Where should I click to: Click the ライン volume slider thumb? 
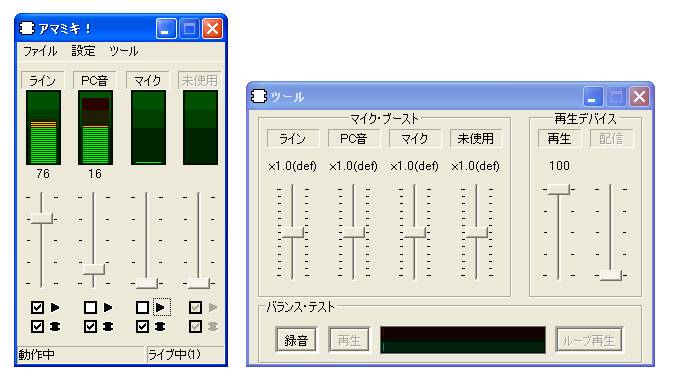click(42, 218)
